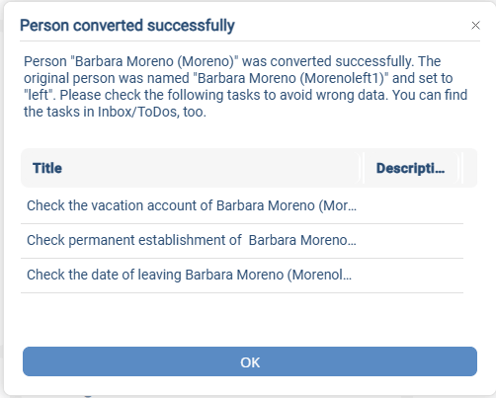Click the column divider after Title header
This screenshot has height=398, width=496.
363,168
